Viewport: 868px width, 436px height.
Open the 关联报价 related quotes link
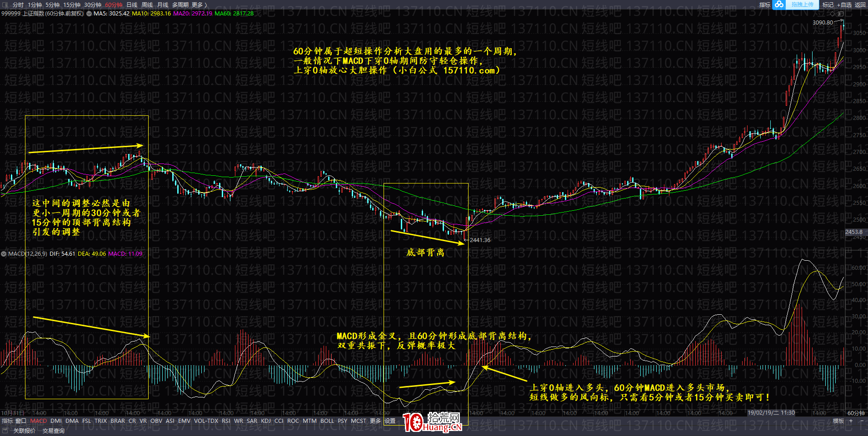[25, 431]
